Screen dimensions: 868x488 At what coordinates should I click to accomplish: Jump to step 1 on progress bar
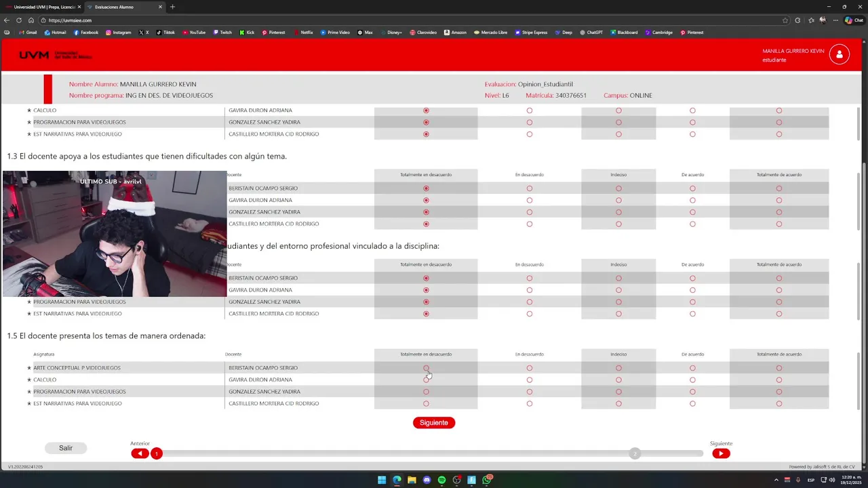click(157, 453)
